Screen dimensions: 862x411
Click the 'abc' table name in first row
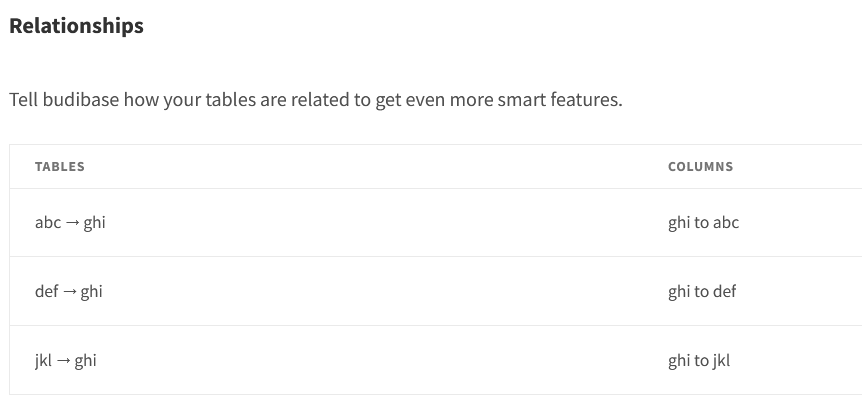48,223
